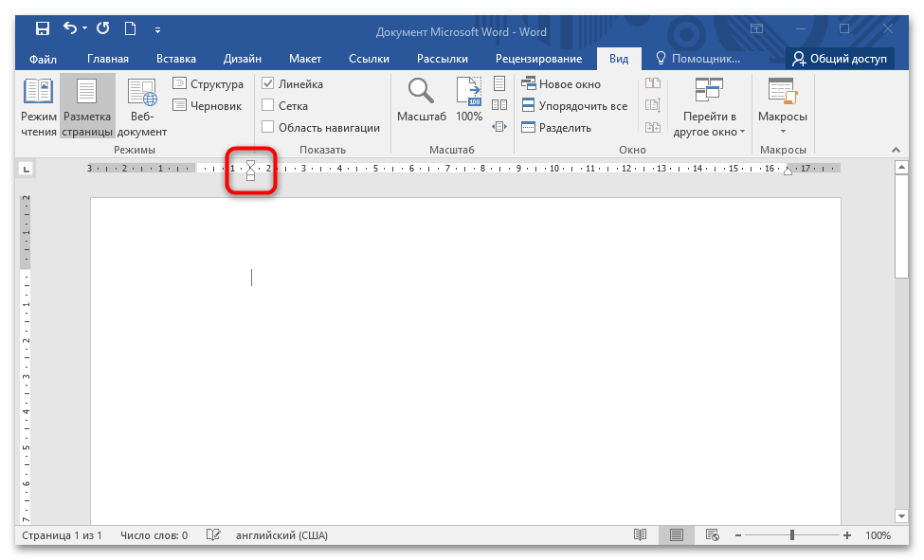Select the Разметка страницы view button
This screenshot has width=924, height=560.
pos(87,107)
